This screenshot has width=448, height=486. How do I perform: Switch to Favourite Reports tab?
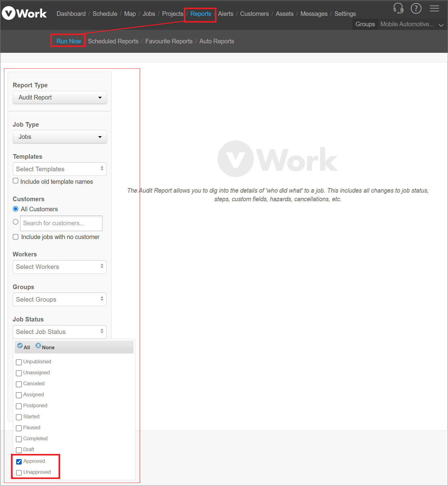pyautogui.click(x=169, y=41)
